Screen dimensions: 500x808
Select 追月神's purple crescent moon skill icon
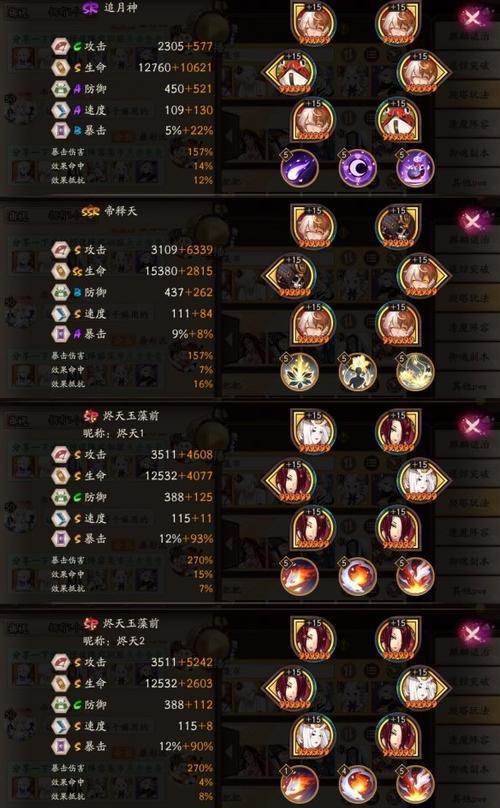[x=357, y=167]
